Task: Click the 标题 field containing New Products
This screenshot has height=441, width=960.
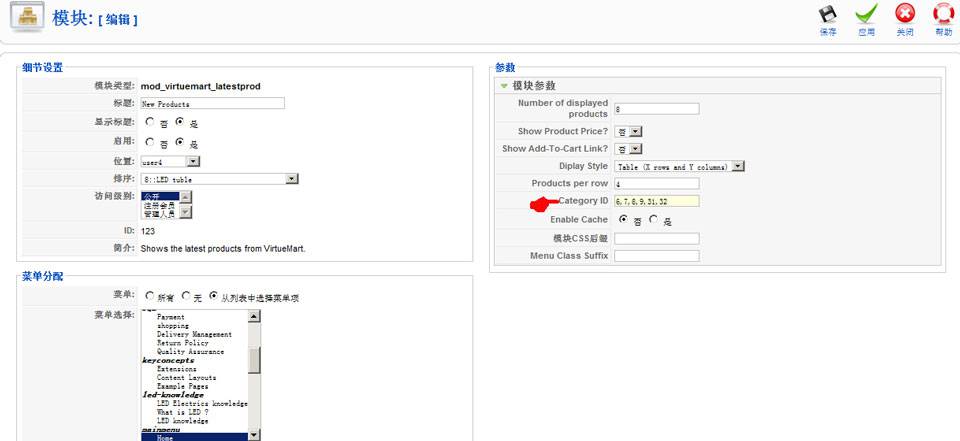Action: pos(212,103)
